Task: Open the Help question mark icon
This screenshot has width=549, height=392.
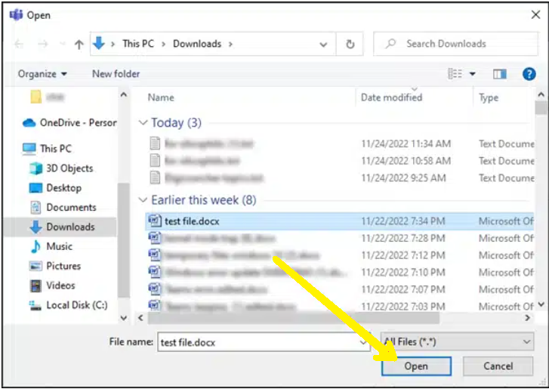Action: 529,74
